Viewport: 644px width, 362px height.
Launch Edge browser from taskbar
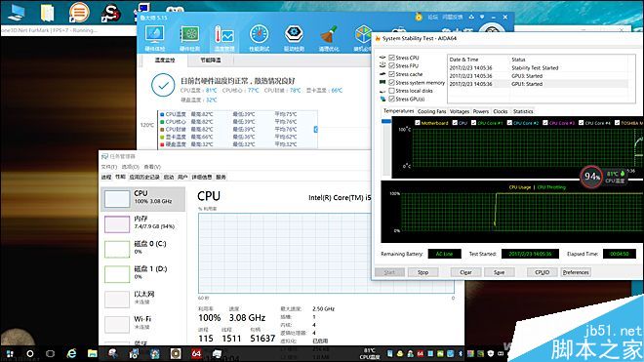click(72, 353)
